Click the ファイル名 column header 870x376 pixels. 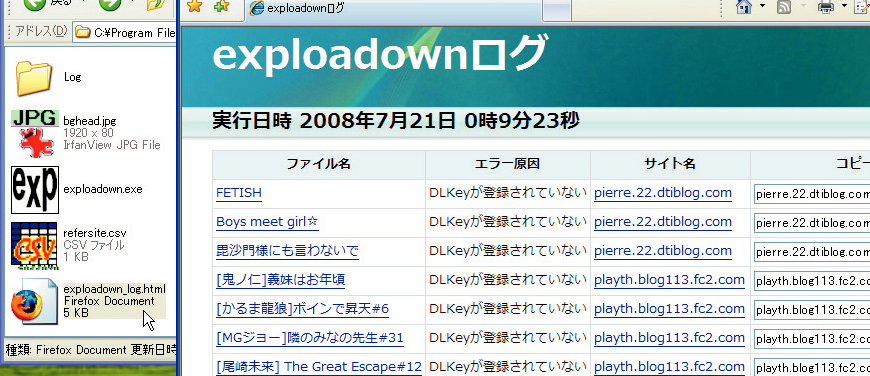point(318,164)
